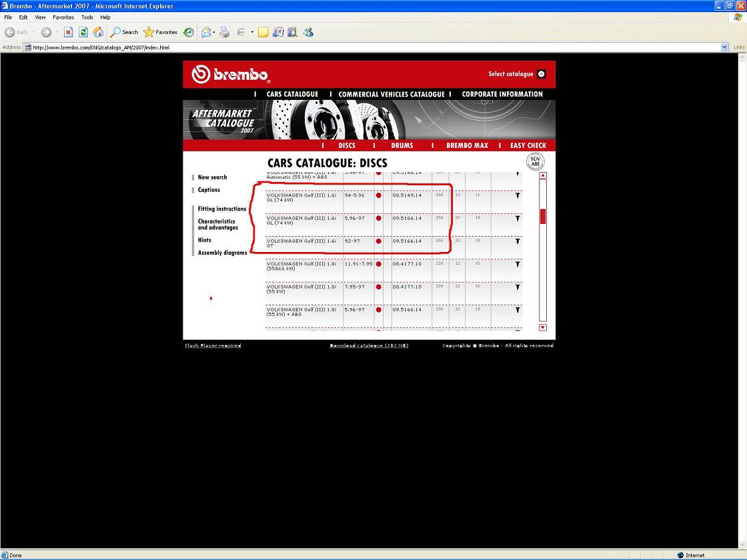
Task: Click the catalogue list scroll up arrow
Action: point(543,175)
